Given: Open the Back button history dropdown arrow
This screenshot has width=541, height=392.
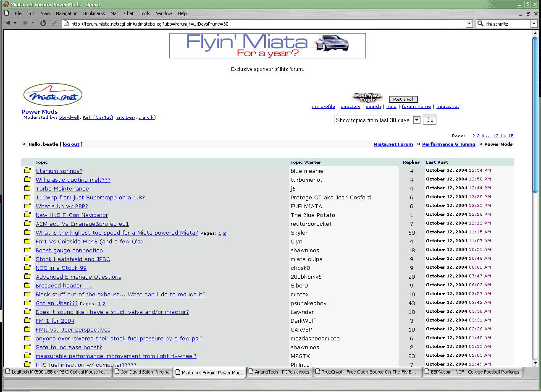Looking at the screenshot, I should click(x=16, y=23).
